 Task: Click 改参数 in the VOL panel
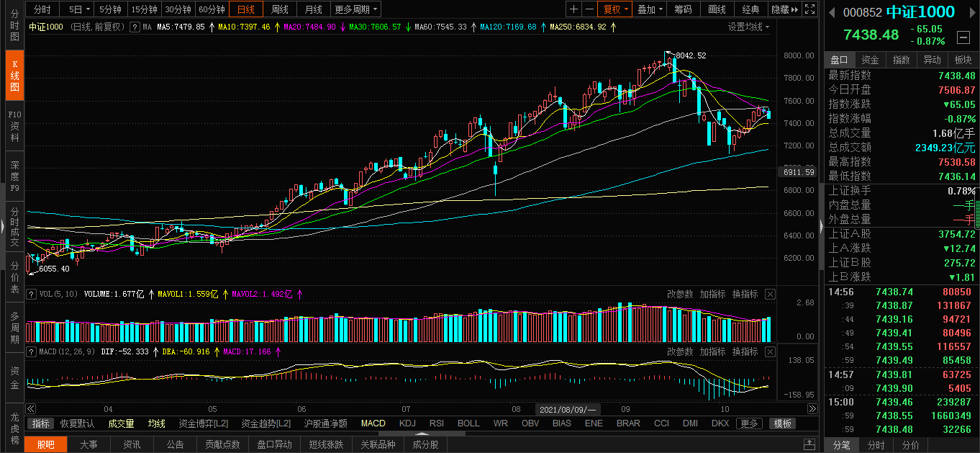coord(680,294)
